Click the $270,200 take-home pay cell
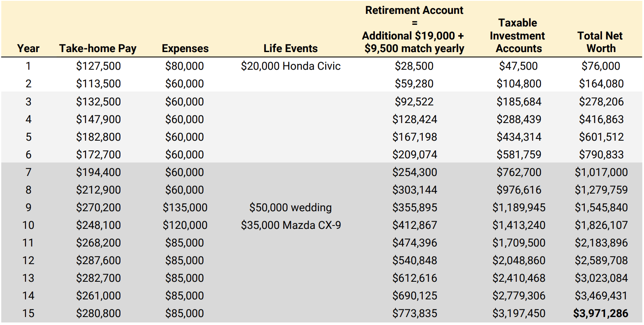Image resolution: width=644 pixels, height=325 pixels. 98,207
